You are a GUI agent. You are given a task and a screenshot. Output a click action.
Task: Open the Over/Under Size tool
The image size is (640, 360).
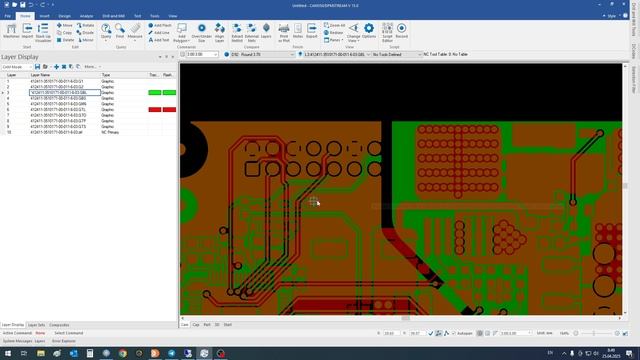pos(201,33)
